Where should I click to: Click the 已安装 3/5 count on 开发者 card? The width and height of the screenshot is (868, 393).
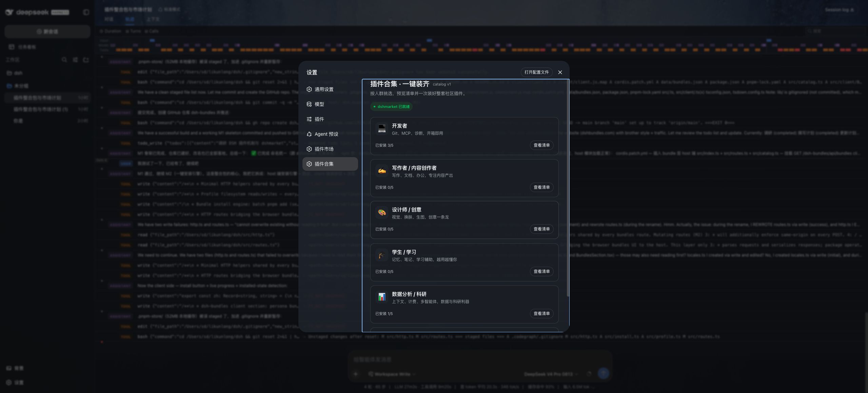click(x=384, y=145)
